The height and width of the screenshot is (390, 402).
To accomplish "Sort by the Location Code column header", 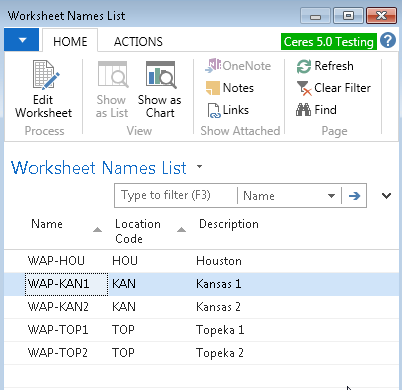I will tap(138, 231).
